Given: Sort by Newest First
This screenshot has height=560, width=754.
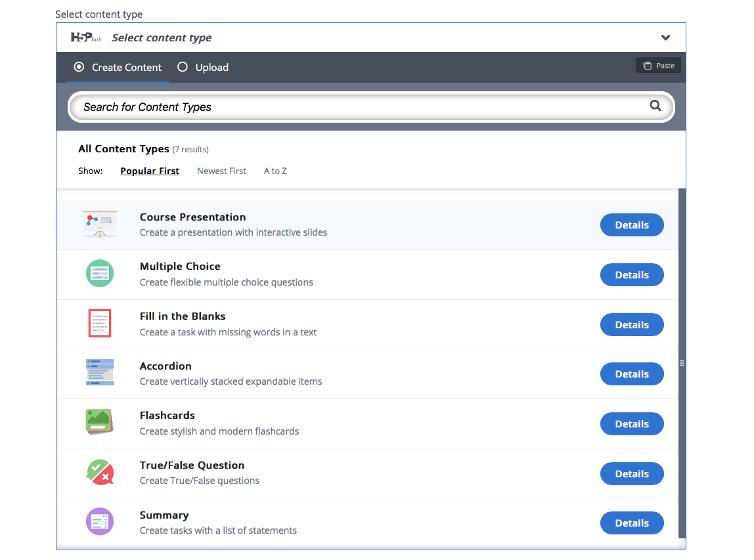Looking at the screenshot, I should (x=222, y=171).
